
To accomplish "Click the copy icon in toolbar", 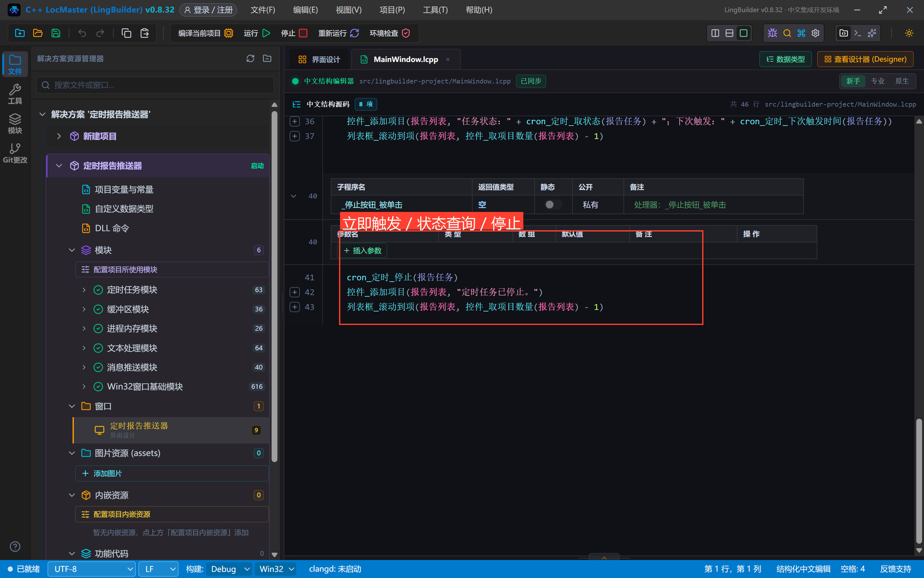I will point(126,33).
